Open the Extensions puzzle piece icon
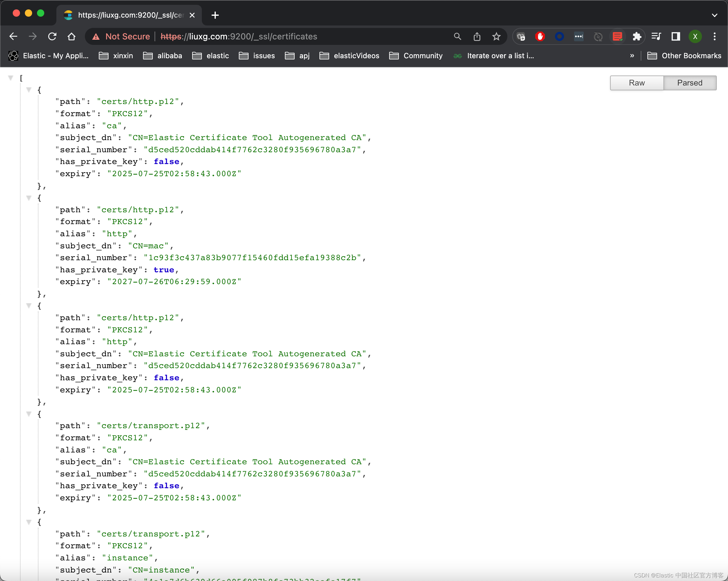 637,36
